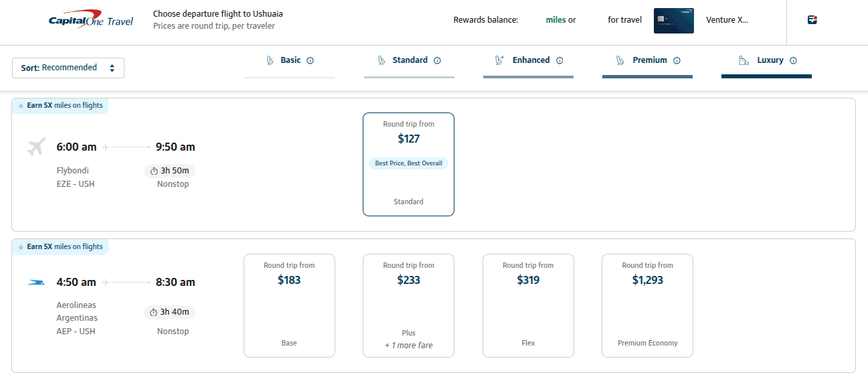Show info icon next to Premium
This screenshot has width=868, height=377.
click(677, 60)
